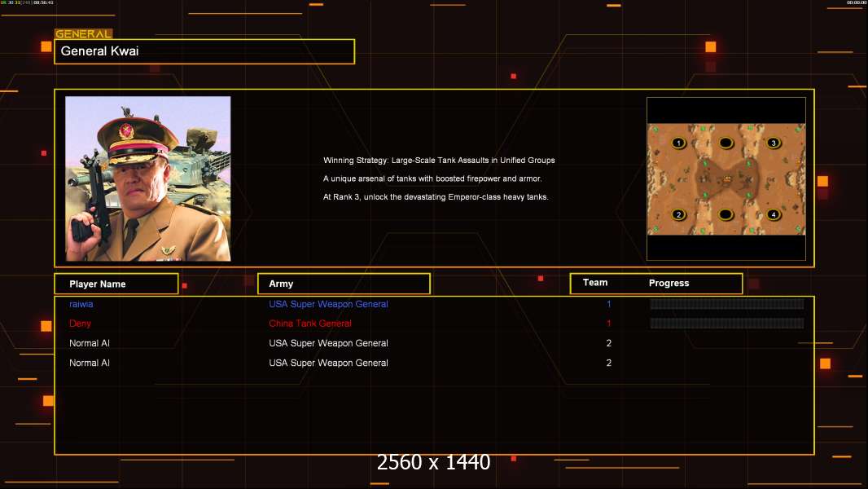
Task: Select player name Deny
Action: pyautogui.click(x=80, y=324)
